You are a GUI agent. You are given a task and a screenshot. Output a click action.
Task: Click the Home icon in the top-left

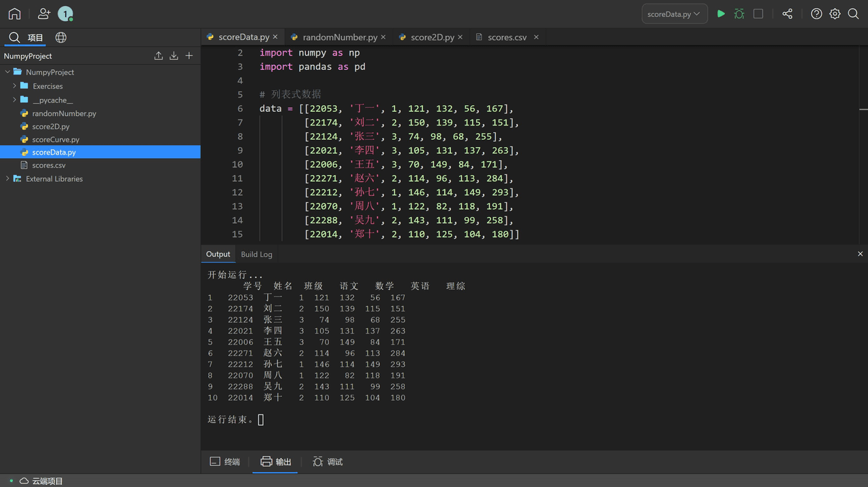click(x=14, y=13)
